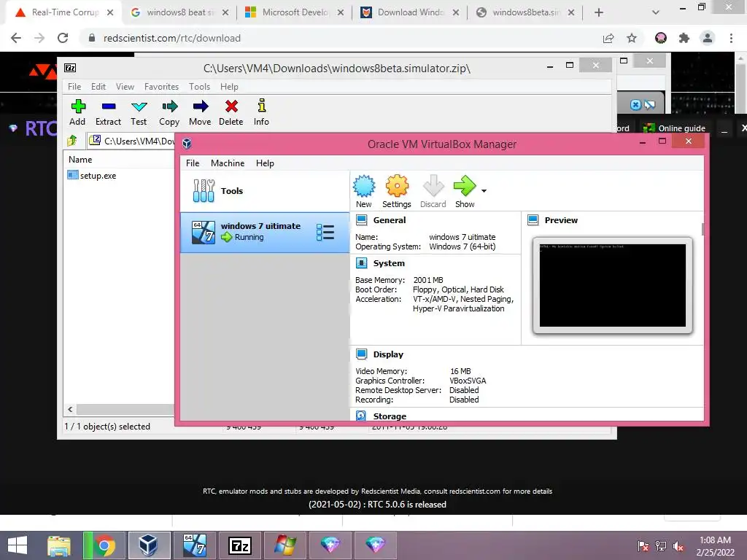Open dropdown arrow next to Show
Image resolution: width=747 pixels, height=560 pixels.
tap(484, 191)
